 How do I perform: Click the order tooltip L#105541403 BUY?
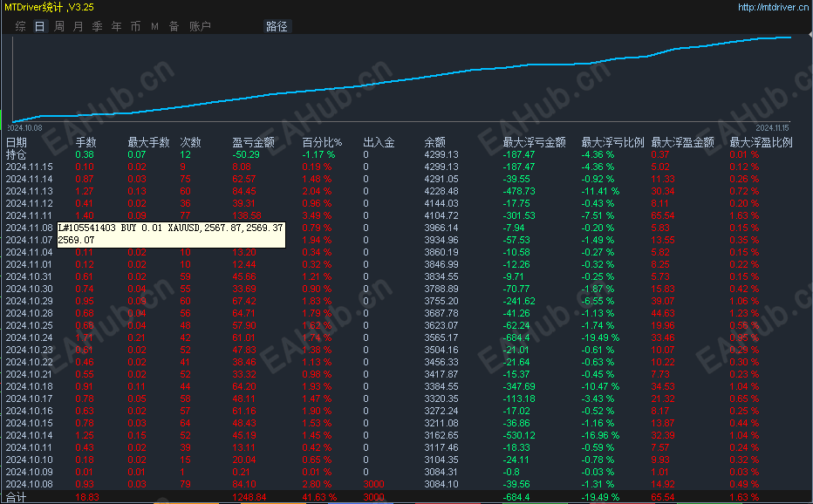pyautogui.click(x=171, y=234)
